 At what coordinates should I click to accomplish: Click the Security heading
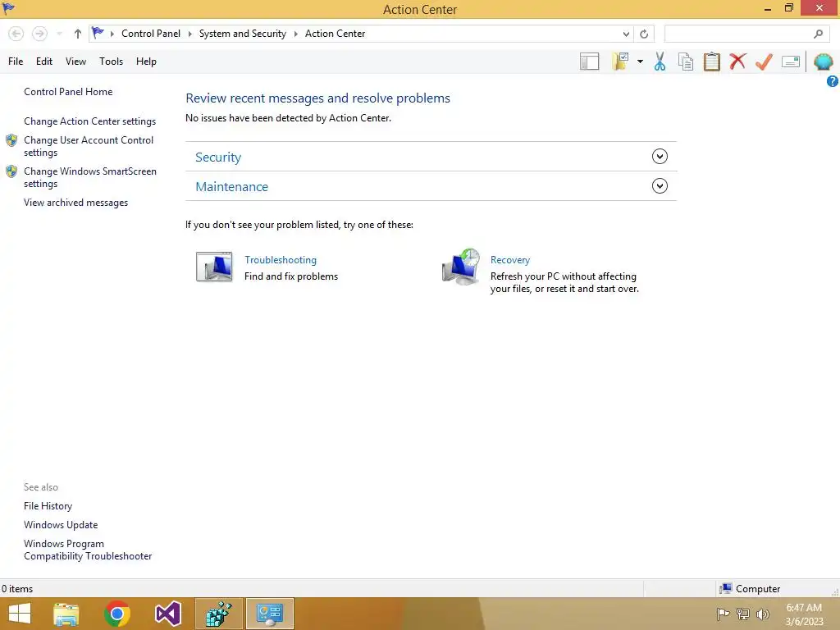[218, 157]
